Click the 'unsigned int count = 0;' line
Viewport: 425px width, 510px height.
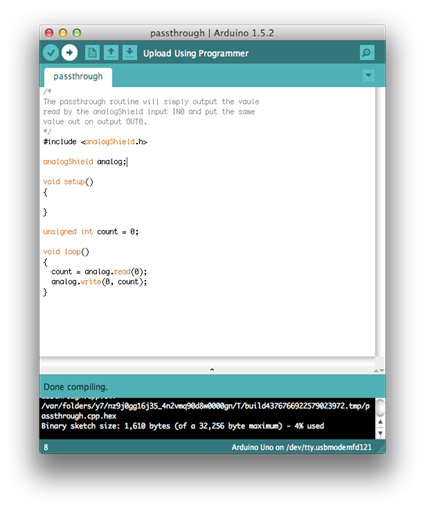pyautogui.click(x=91, y=232)
